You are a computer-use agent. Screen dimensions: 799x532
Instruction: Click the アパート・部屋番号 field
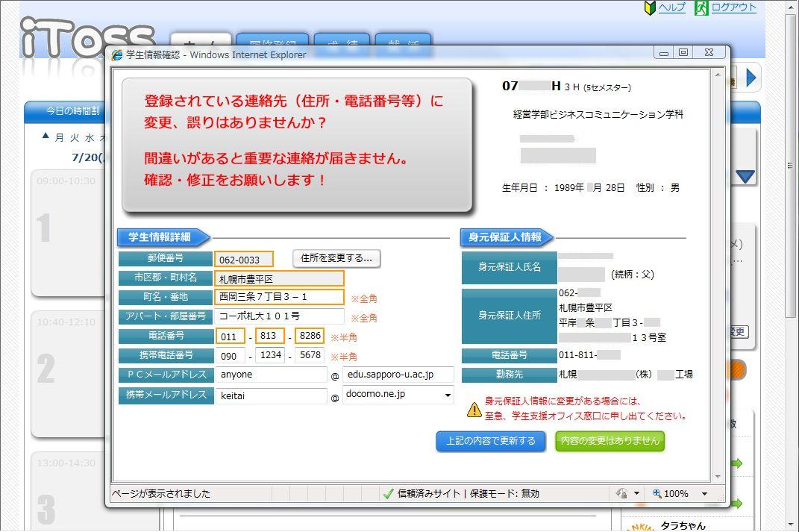point(279,316)
